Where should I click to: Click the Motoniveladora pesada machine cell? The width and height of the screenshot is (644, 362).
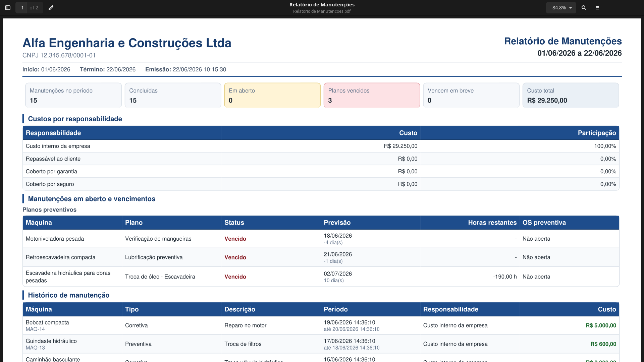point(55,239)
